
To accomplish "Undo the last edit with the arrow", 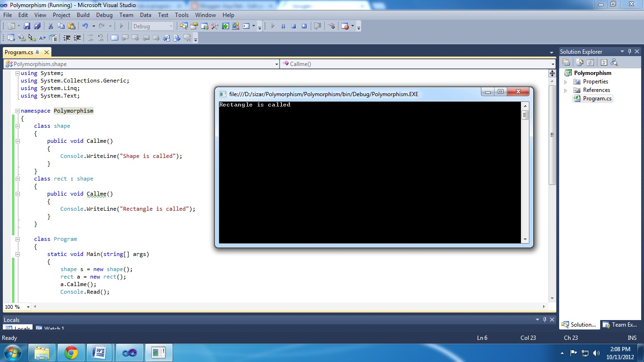I will (x=85, y=26).
